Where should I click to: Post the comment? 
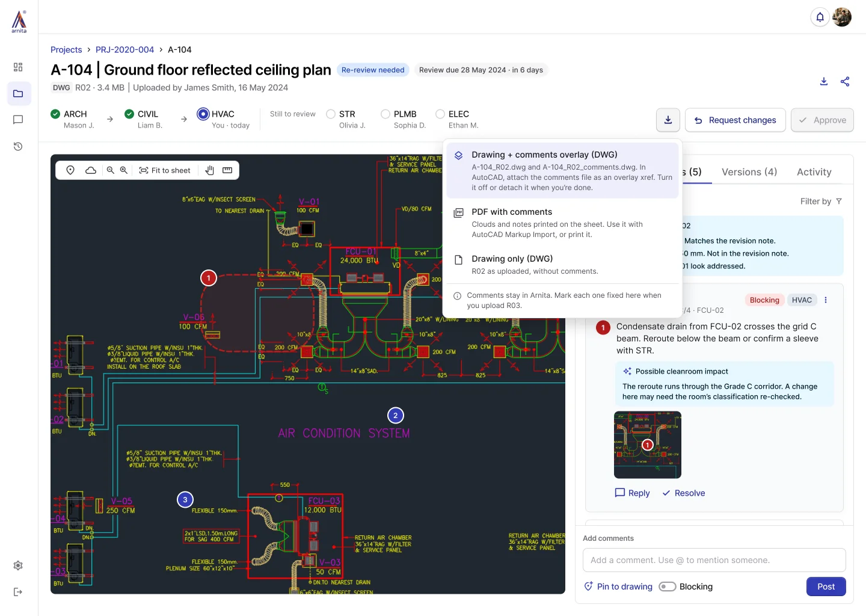point(826,587)
